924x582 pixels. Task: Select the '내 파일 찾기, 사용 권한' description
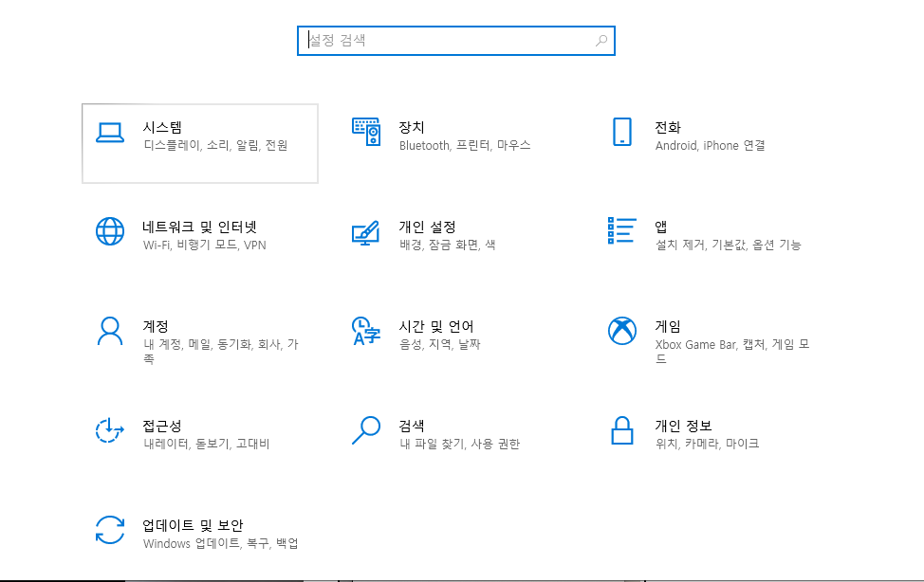[x=460, y=445]
